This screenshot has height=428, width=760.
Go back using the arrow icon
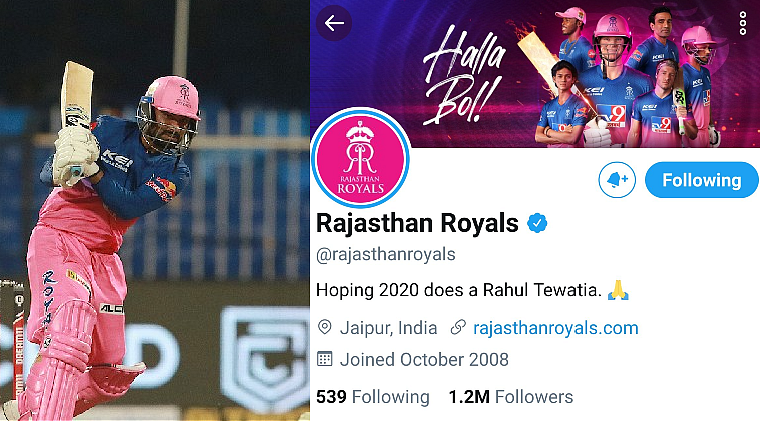[x=334, y=23]
